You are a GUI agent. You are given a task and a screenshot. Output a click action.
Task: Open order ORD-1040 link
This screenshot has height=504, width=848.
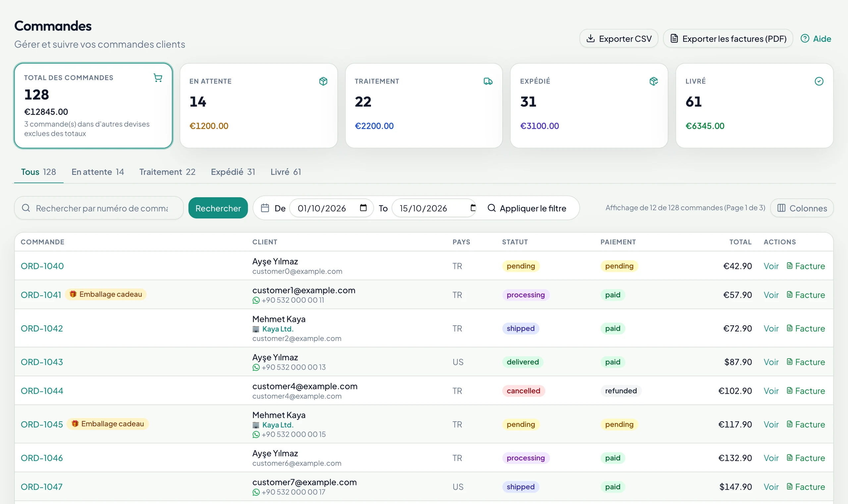click(x=42, y=266)
